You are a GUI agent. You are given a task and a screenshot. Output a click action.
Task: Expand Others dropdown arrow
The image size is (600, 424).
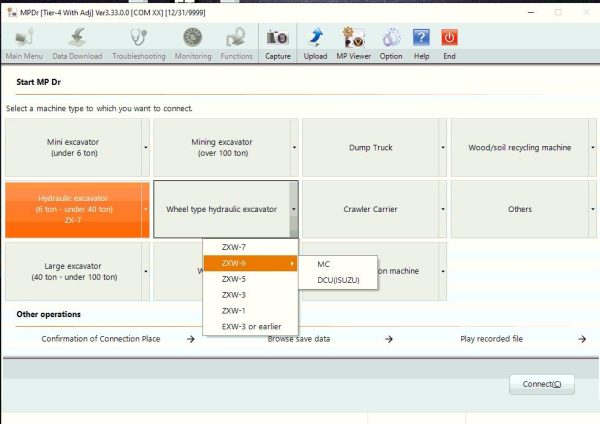(x=592, y=209)
